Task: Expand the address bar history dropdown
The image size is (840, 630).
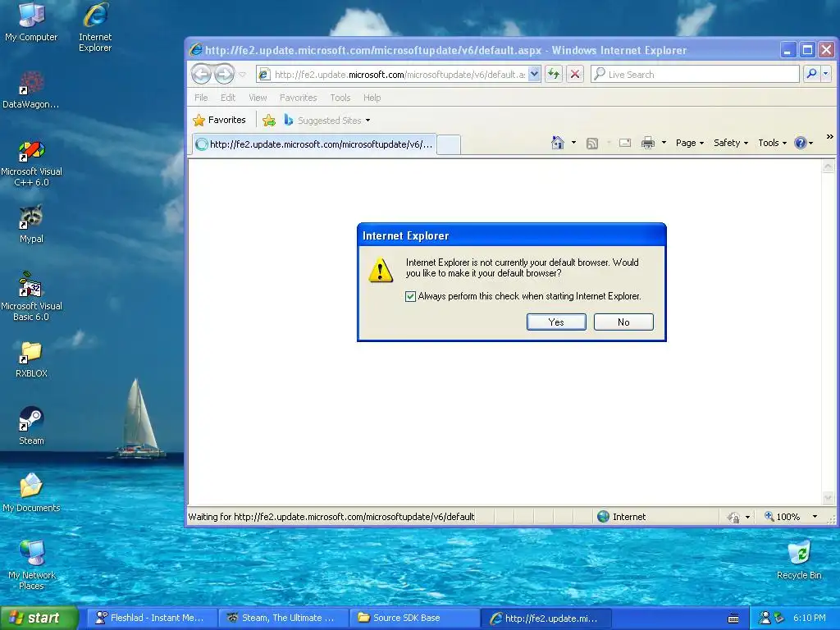Action: (534, 75)
